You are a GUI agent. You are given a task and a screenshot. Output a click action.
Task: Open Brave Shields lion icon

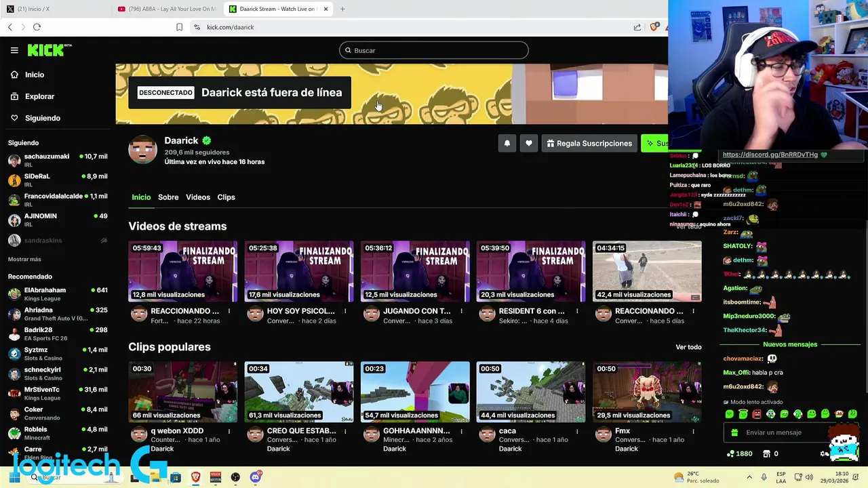tap(654, 27)
